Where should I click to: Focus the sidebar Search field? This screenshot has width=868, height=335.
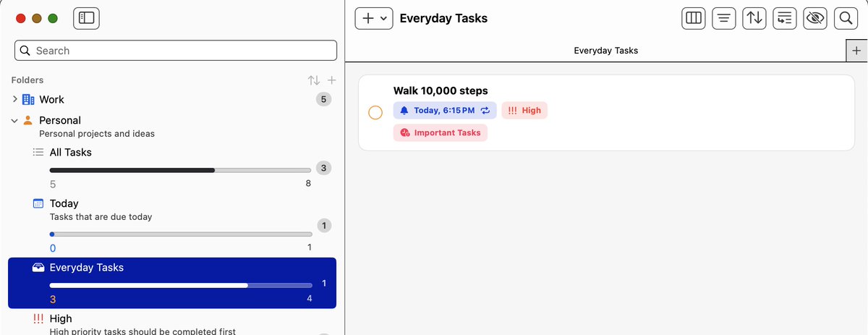(x=176, y=51)
